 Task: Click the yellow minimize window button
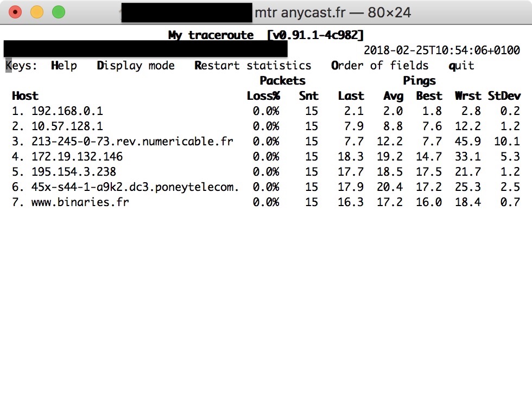[x=37, y=12]
